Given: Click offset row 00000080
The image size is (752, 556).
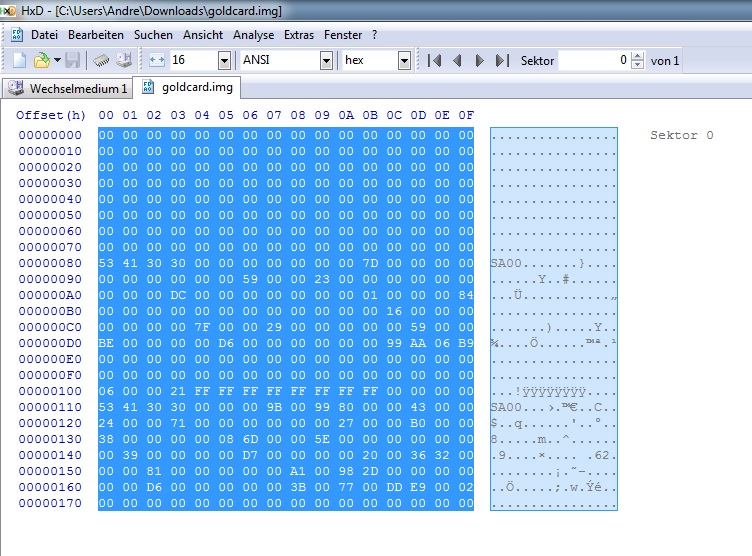Looking at the screenshot, I should [50, 263].
